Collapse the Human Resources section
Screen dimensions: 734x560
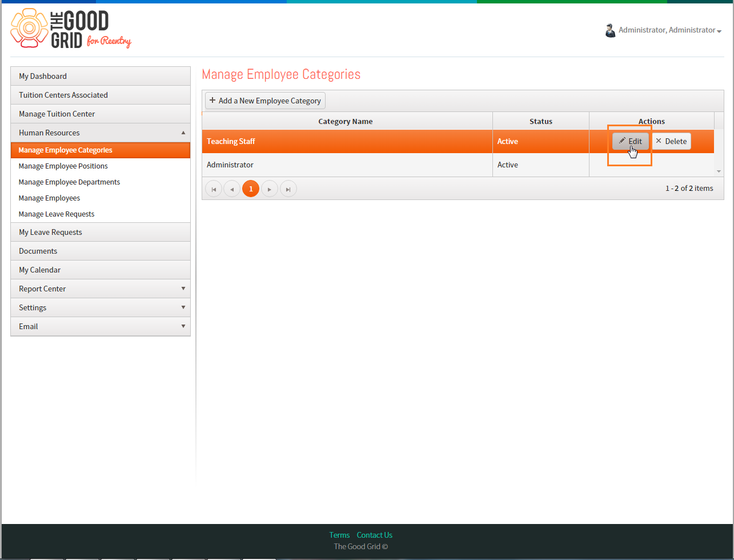click(x=101, y=133)
